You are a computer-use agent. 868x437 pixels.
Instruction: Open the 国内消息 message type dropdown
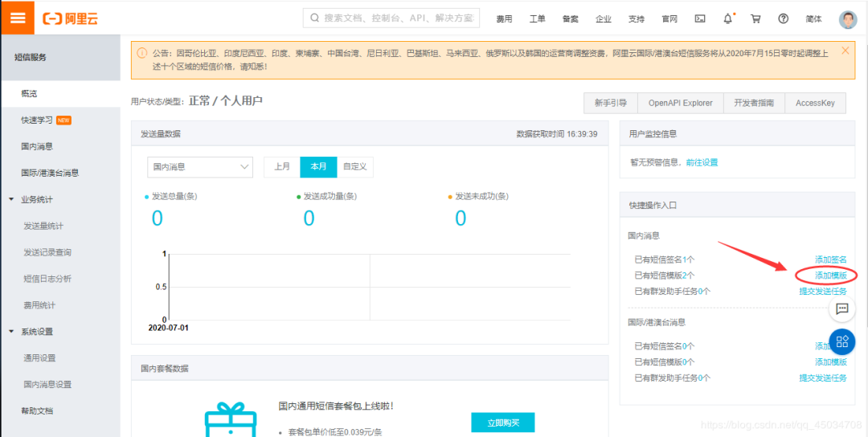click(200, 166)
